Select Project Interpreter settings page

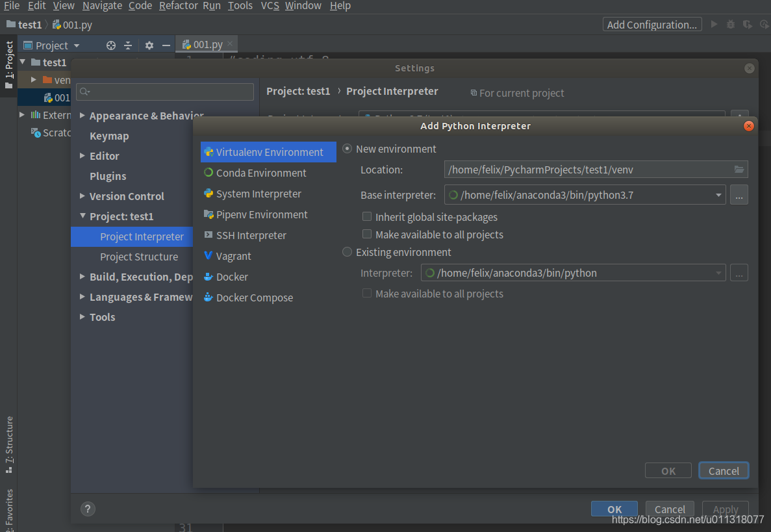tap(132, 236)
